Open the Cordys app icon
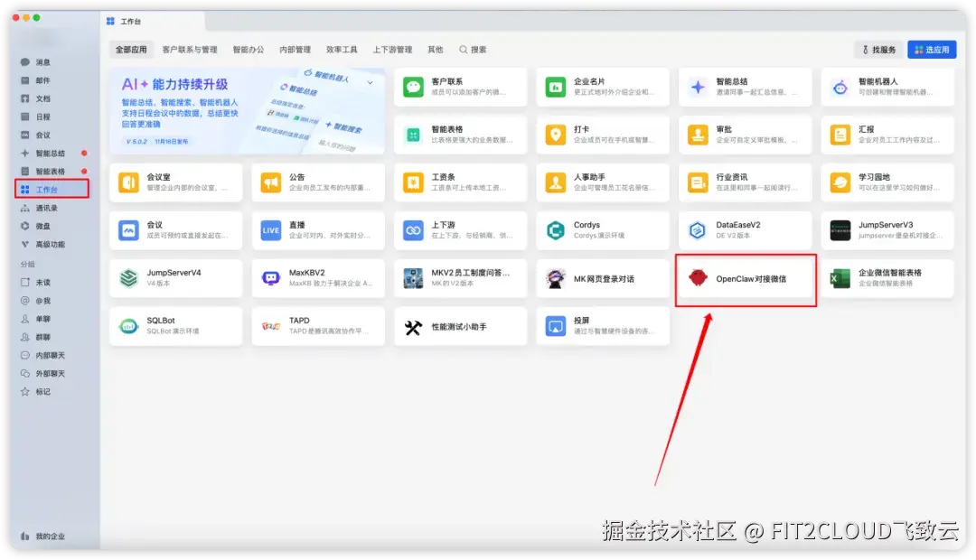This screenshot has height=560, width=976. click(x=555, y=230)
